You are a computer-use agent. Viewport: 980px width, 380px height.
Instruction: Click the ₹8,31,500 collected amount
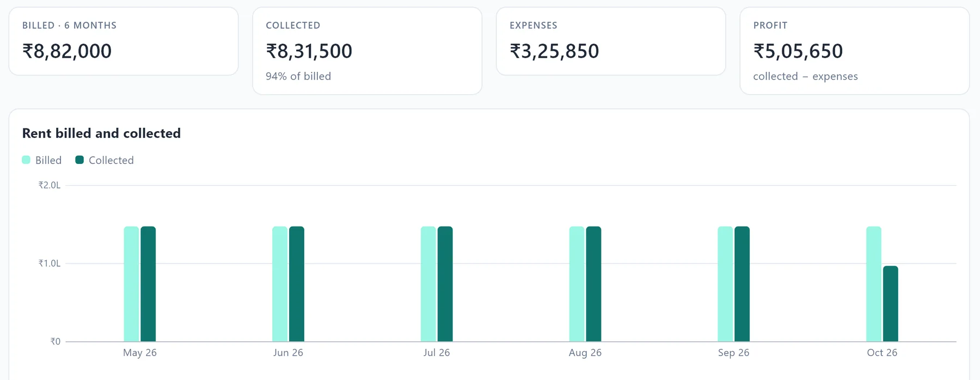[x=309, y=51]
